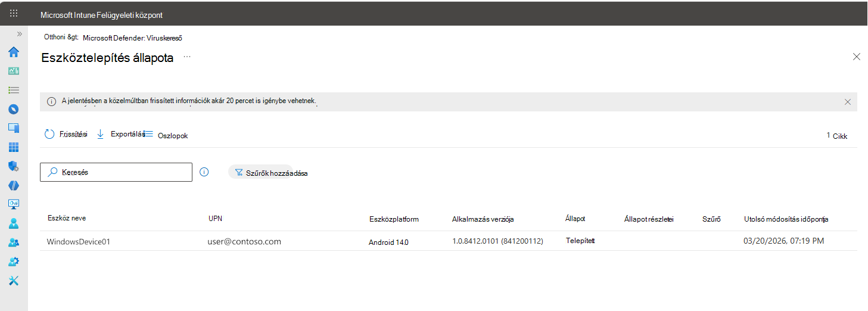Click Microsoft Defender: Víruskereső breadcrumb

coord(132,38)
